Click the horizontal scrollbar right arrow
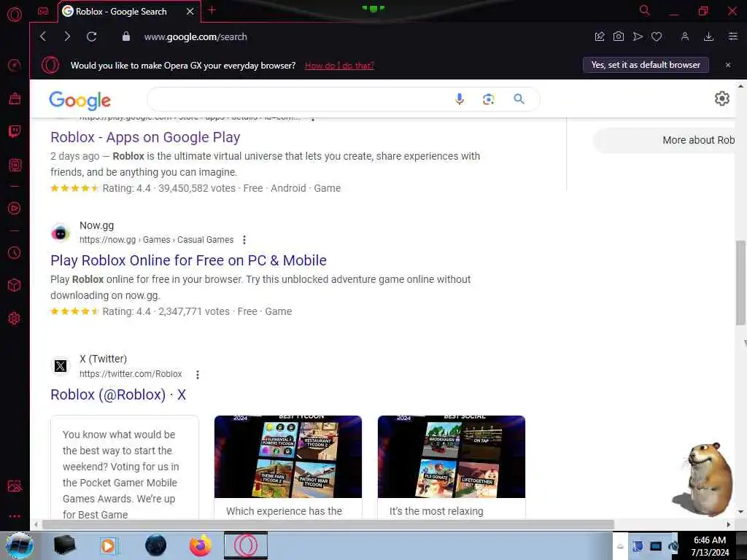 pos(729,525)
